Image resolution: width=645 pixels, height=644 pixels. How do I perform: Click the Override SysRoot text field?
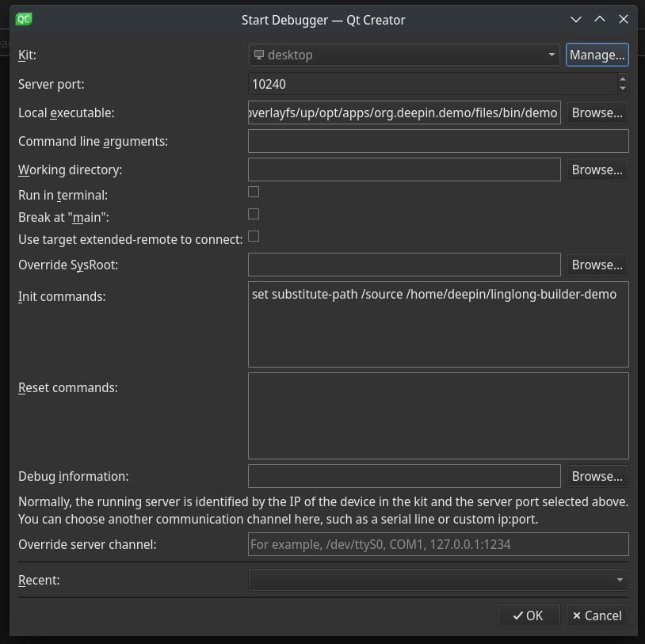(404, 265)
